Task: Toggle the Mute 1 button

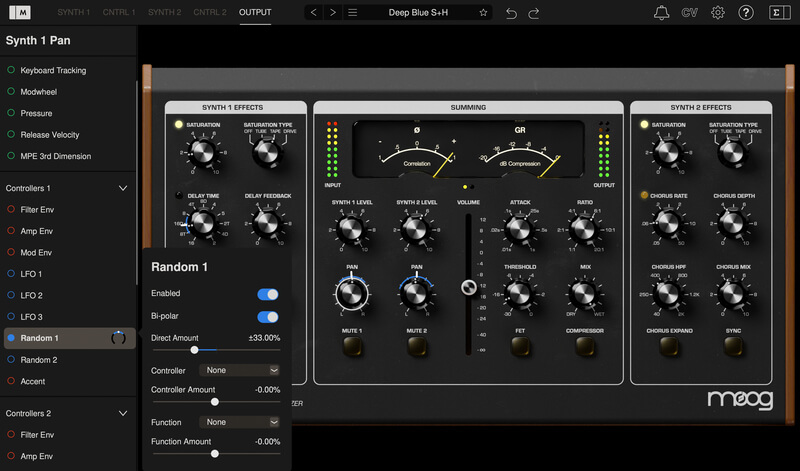Action: coord(352,346)
